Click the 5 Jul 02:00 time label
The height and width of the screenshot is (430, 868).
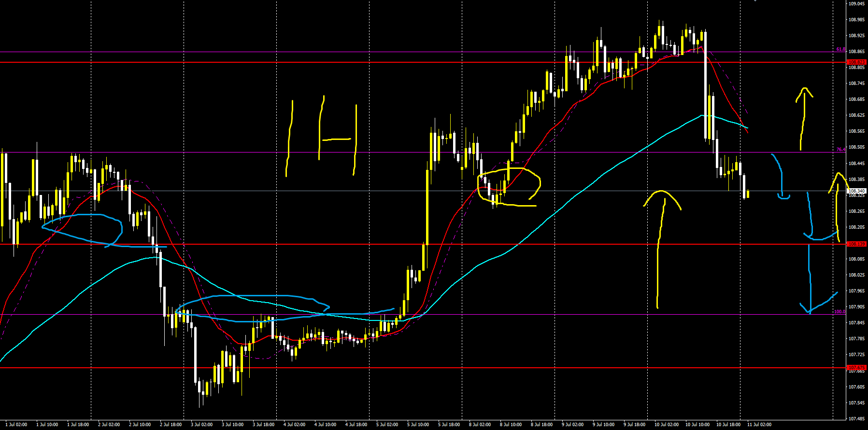387,425
